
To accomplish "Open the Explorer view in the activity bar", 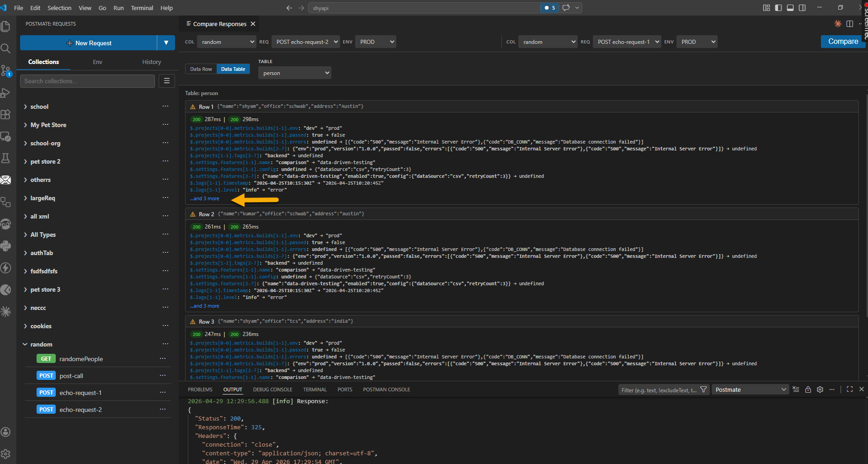I will [x=5, y=27].
